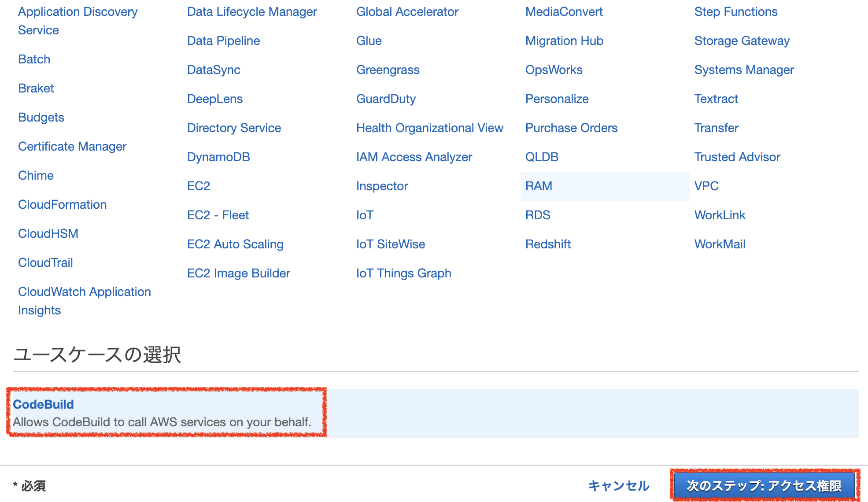Select WorkMail service
The height and width of the screenshot is (502, 868).
(x=720, y=244)
